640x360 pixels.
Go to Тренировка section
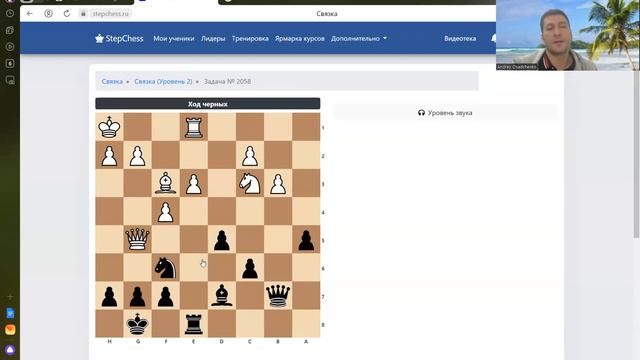(250, 38)
